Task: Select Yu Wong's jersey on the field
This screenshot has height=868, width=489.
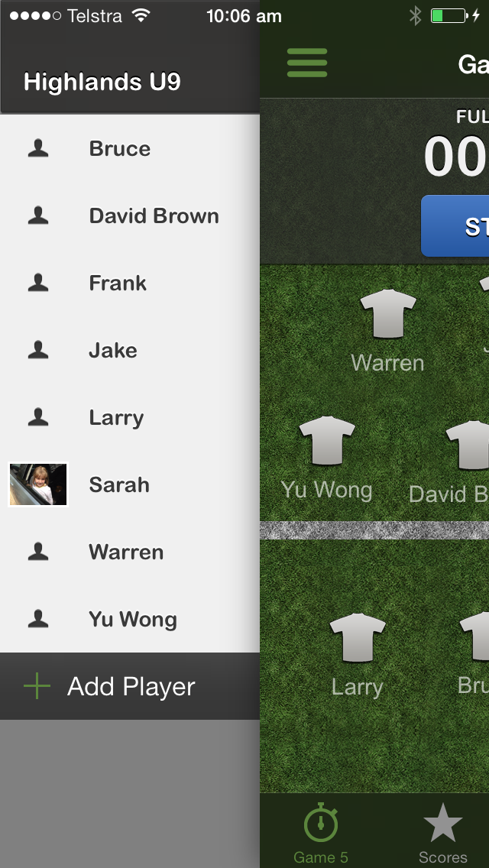Action: tap(327, 441)
